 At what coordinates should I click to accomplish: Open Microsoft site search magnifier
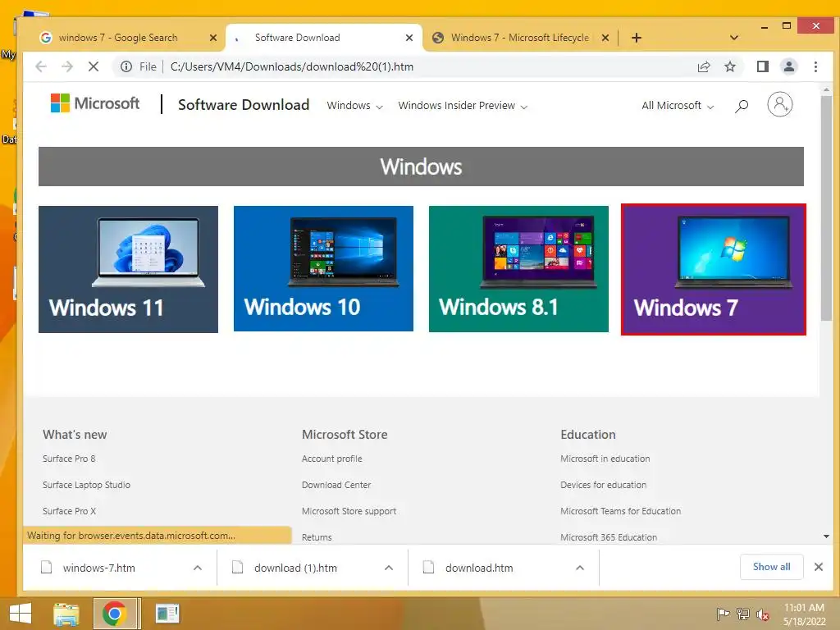[x=742, y=106]
